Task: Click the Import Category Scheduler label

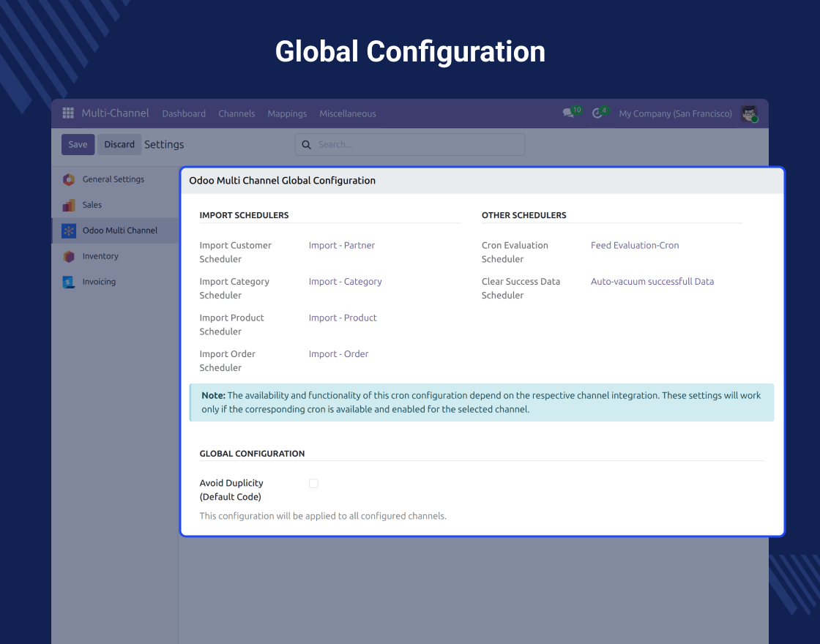Action: (x=234, y=288)
